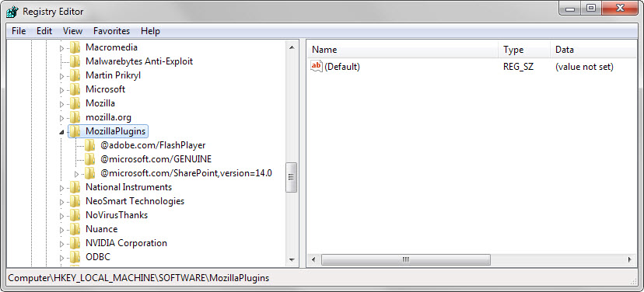Image resolution: width=644 pixels, height=292 pixels.
Task: Click the @microsoft.com/GENUINE folder icon
Action: click(89, 159)
